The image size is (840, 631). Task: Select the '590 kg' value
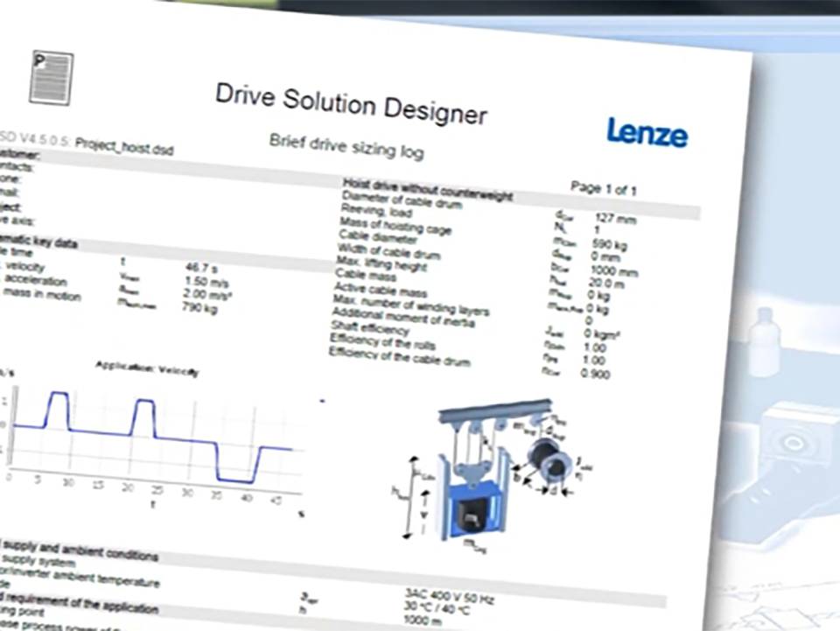pos(610,244)
